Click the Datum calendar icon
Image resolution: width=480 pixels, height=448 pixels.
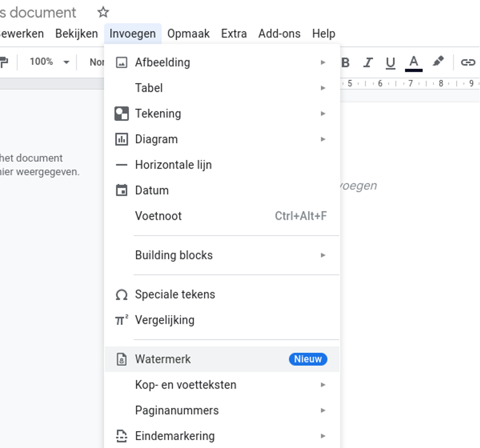pos(122,190)
